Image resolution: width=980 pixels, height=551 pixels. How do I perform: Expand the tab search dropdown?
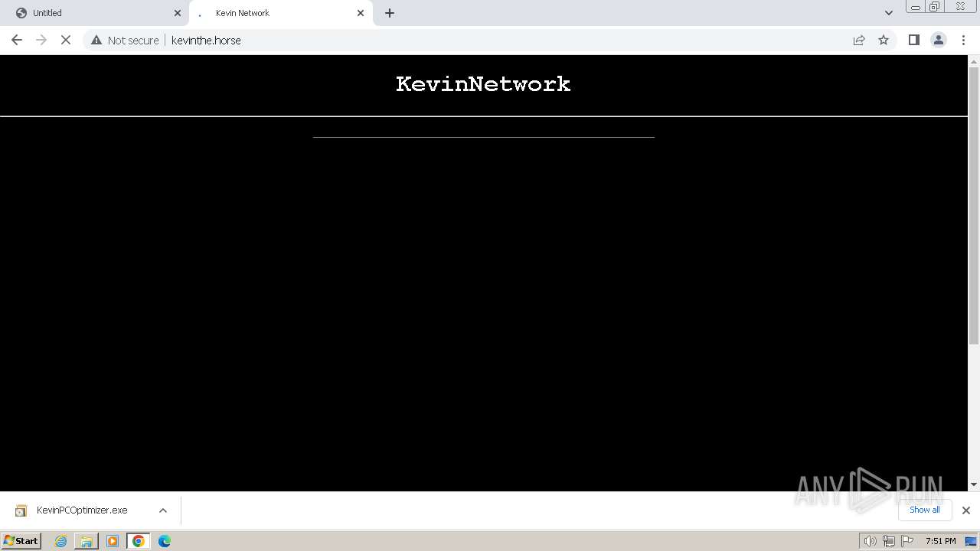[x=889, y=13]
